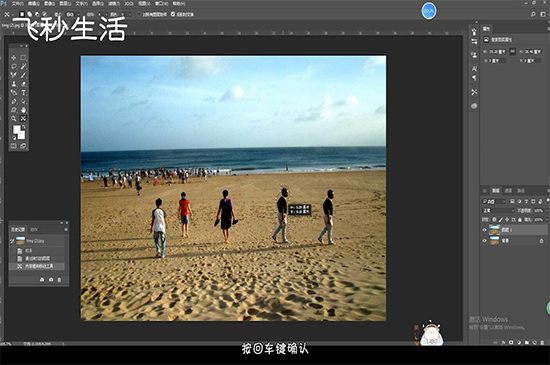Open the Paragraph panel icon in dock

(x=474, y=78)
